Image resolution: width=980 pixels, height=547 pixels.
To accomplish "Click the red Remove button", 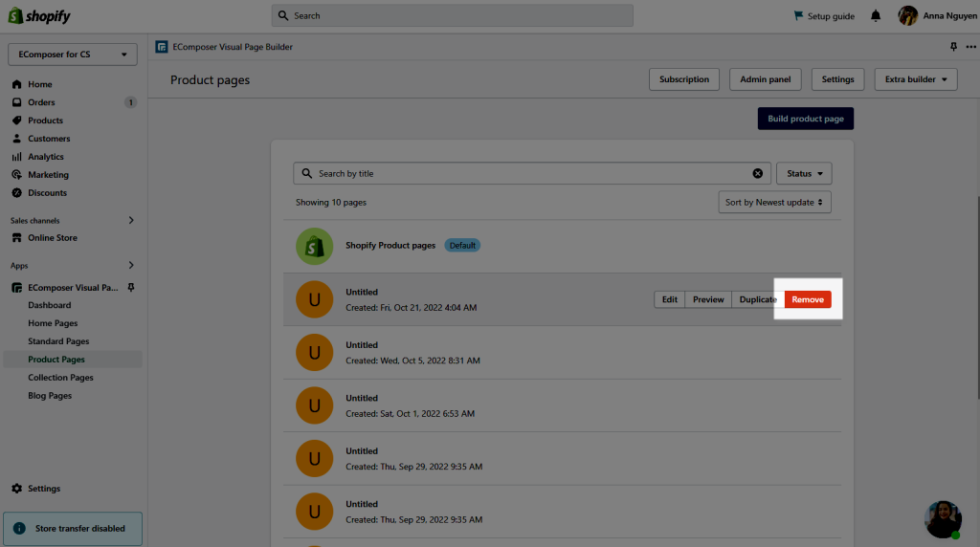I will 808,299.
